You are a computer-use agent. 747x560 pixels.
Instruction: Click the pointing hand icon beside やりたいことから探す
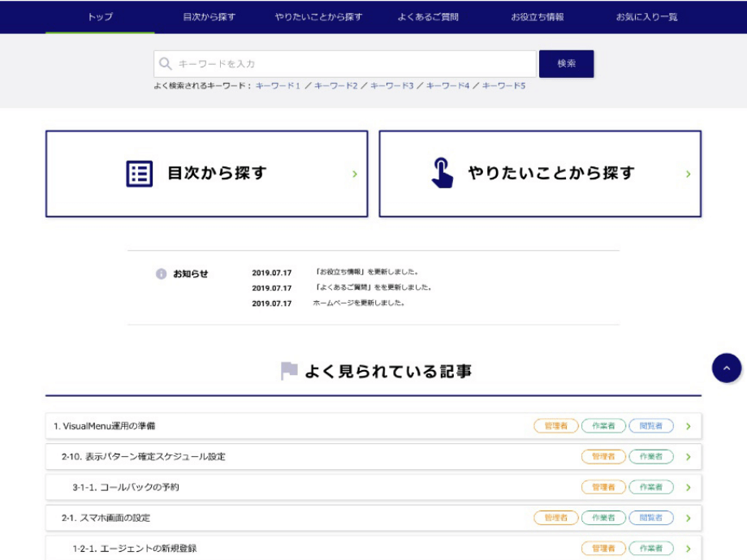coord(442,173)
